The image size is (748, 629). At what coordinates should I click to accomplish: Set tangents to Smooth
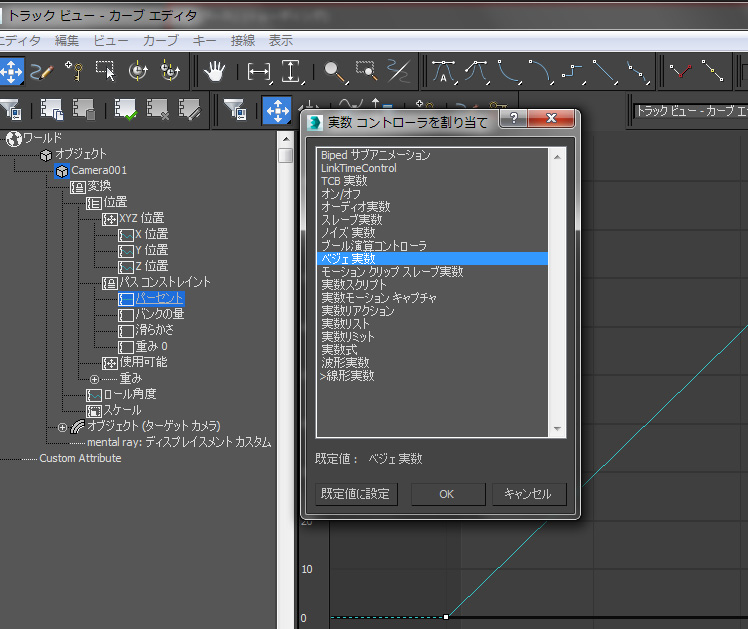pyautogui.click(x=637, y=72)
